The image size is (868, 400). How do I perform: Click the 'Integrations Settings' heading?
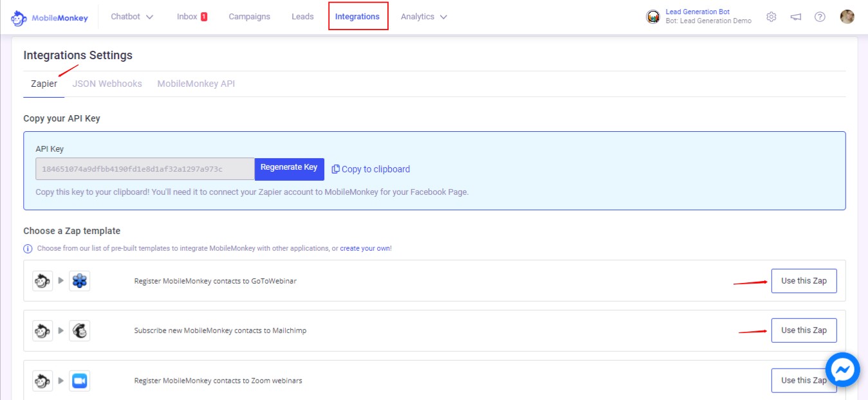pyautogui.click(x=78, y=55)
